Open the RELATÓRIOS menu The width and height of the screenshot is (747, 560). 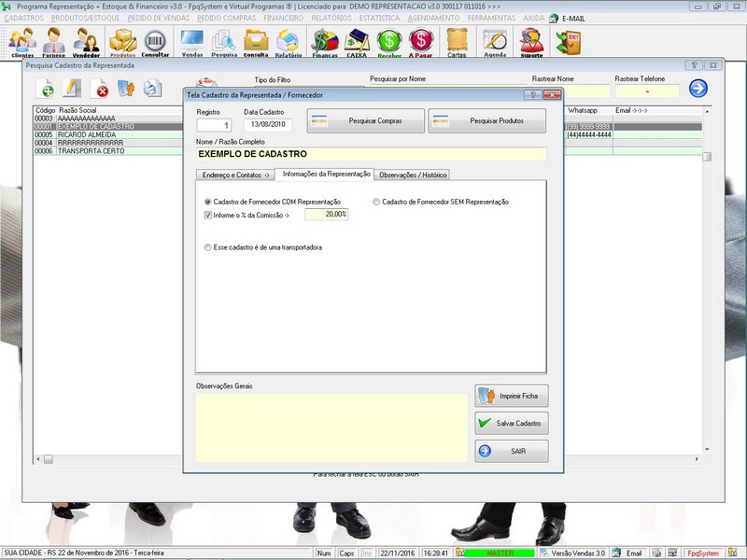pos(331,18)
